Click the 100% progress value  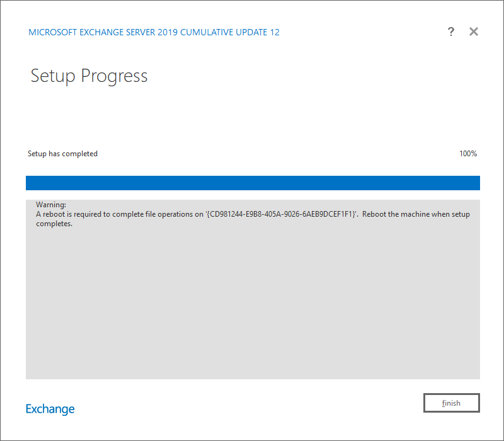(x=468, y=154)
